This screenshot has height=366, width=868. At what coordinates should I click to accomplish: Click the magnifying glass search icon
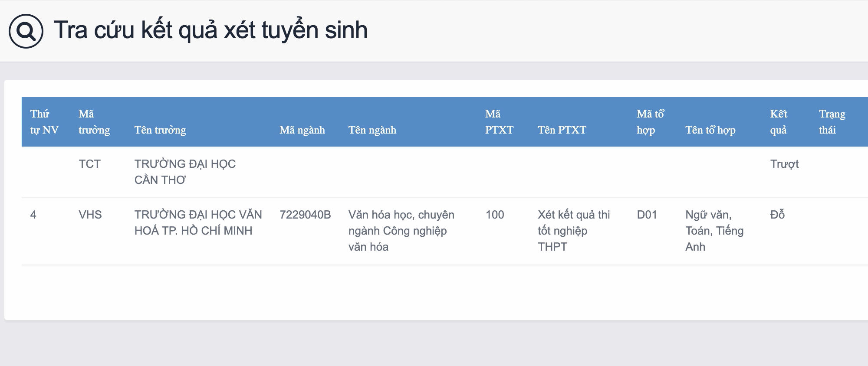coord(26,31)
